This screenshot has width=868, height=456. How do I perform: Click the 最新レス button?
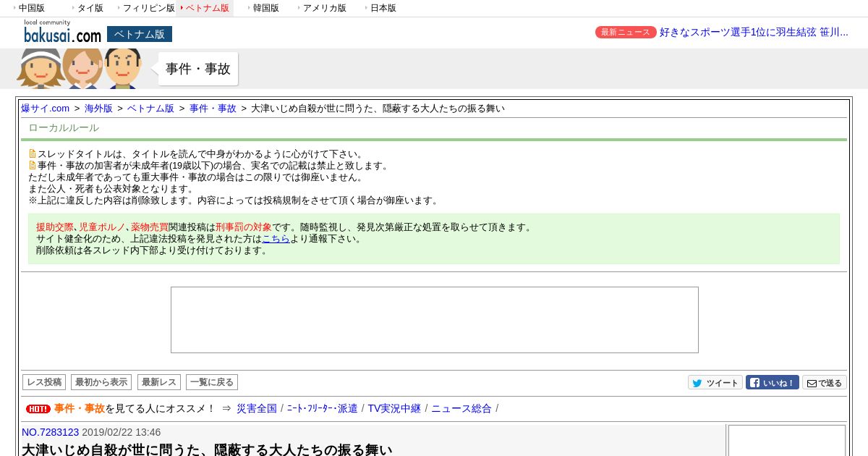[159, 382]
